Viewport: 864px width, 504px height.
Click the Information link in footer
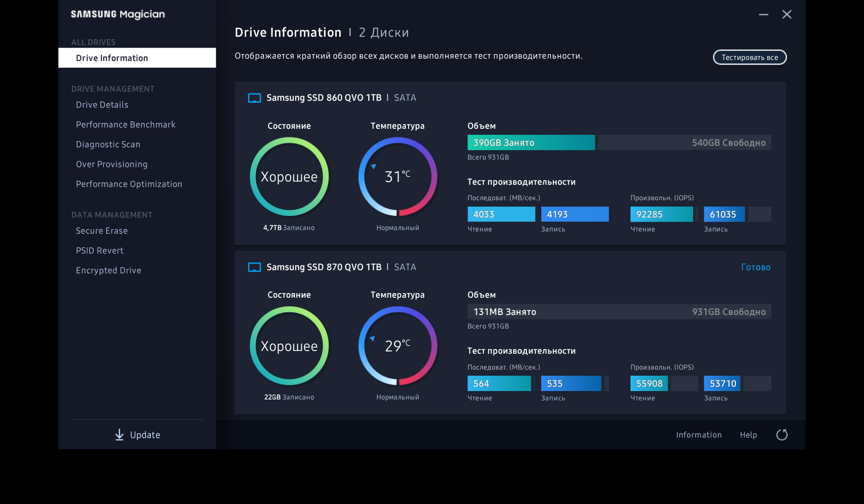[699, 435]
